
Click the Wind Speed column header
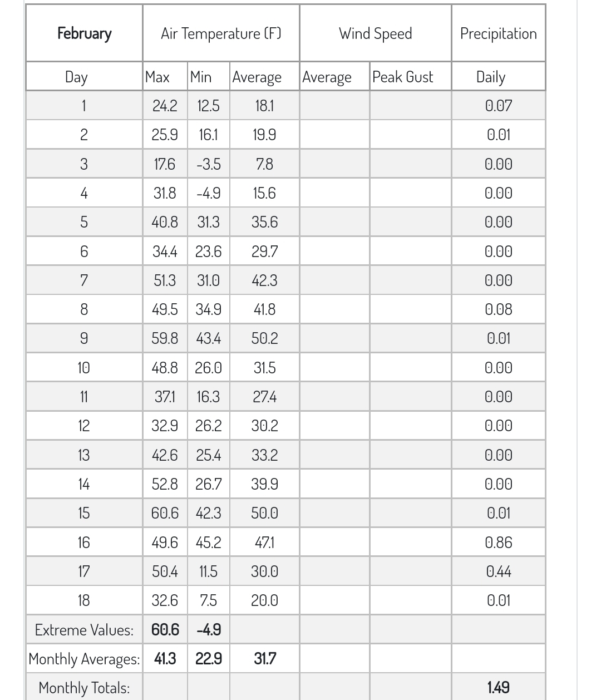point(376,33)
